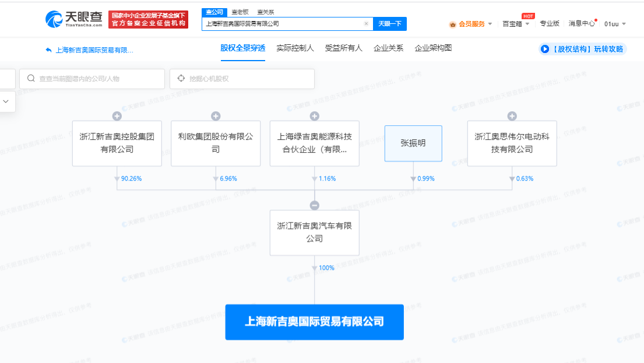Open the 会员服务 dropdown

[x=471, y=24]
